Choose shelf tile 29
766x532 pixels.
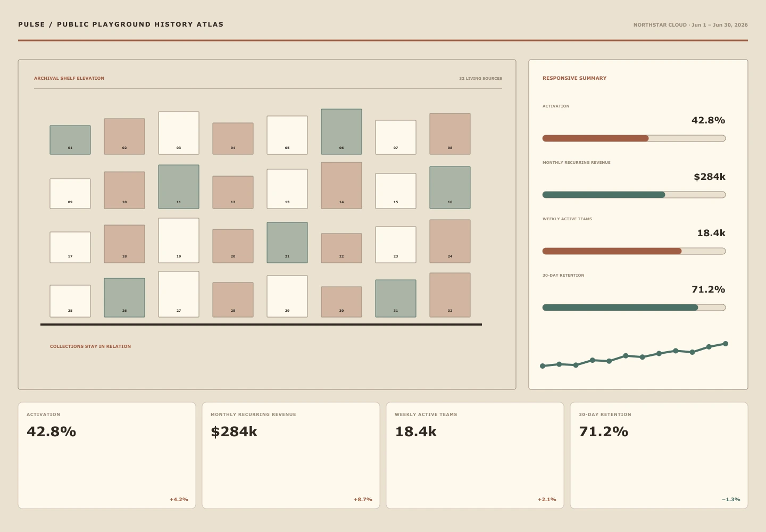coord(287,296)
